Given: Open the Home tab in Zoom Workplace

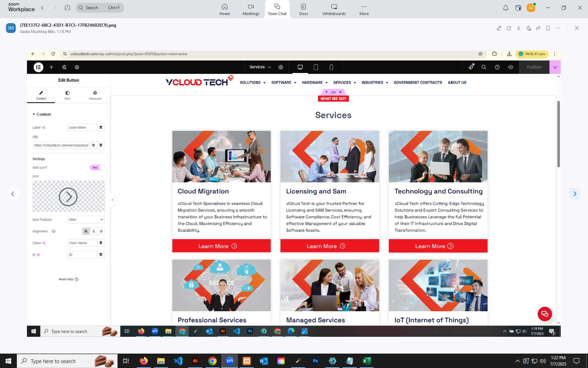Looking at the screenshot, I should click(x=225, y=9).
